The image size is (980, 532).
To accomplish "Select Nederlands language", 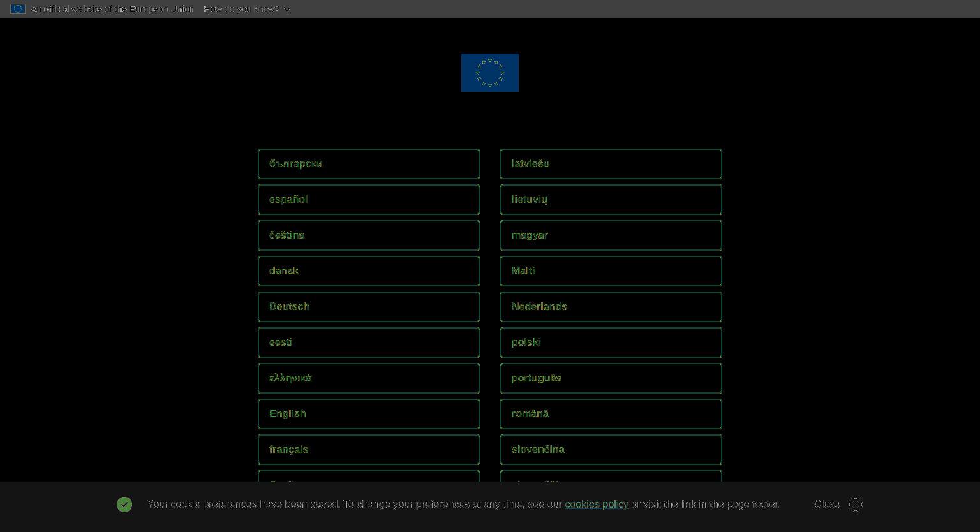I will (611, 307).
